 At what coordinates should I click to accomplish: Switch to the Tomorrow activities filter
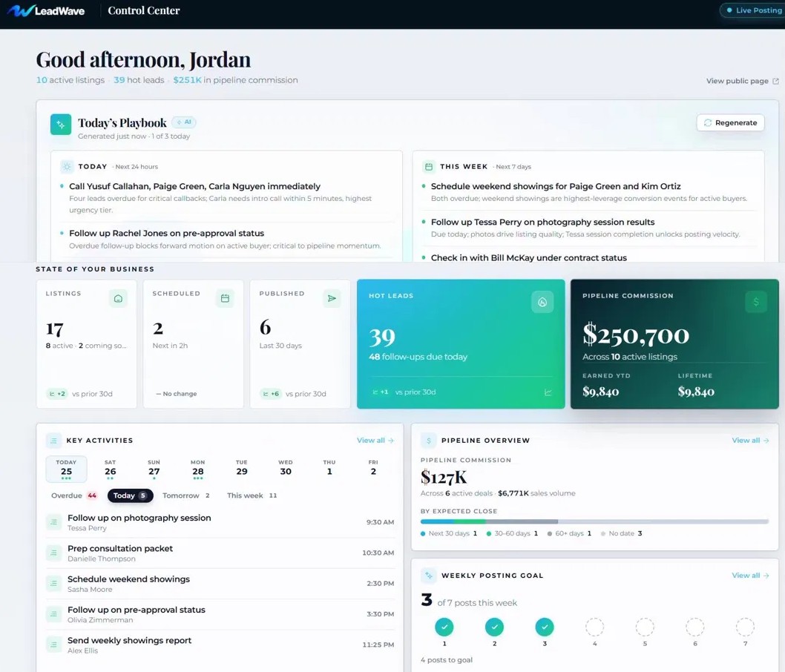(185, 495)
